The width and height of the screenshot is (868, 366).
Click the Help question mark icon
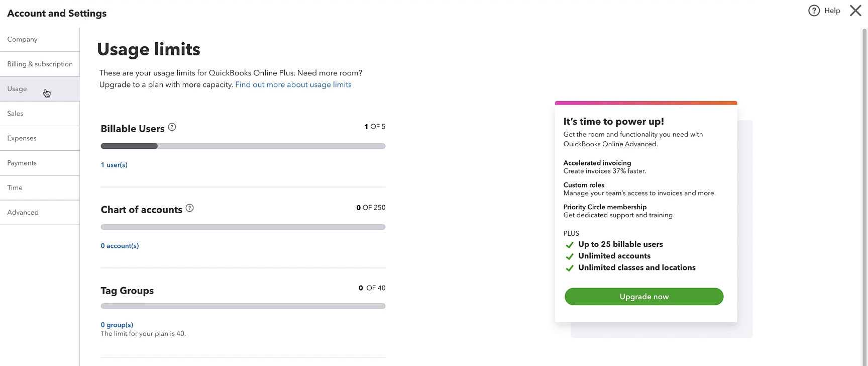[x=814, y=11]
